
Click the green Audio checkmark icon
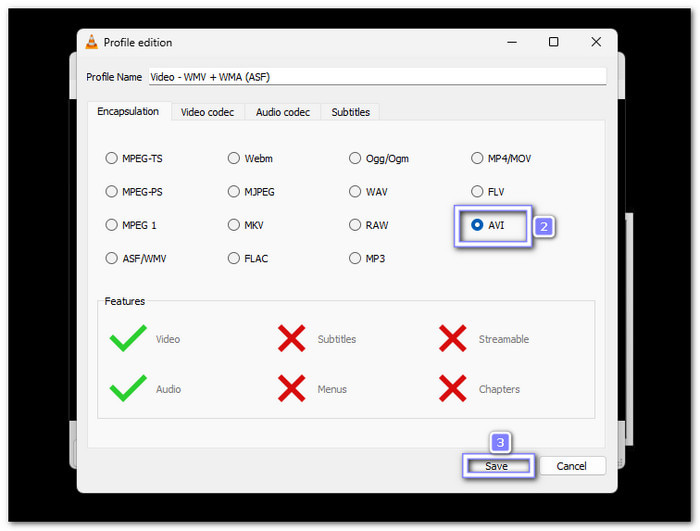click(x=128, y=389)
